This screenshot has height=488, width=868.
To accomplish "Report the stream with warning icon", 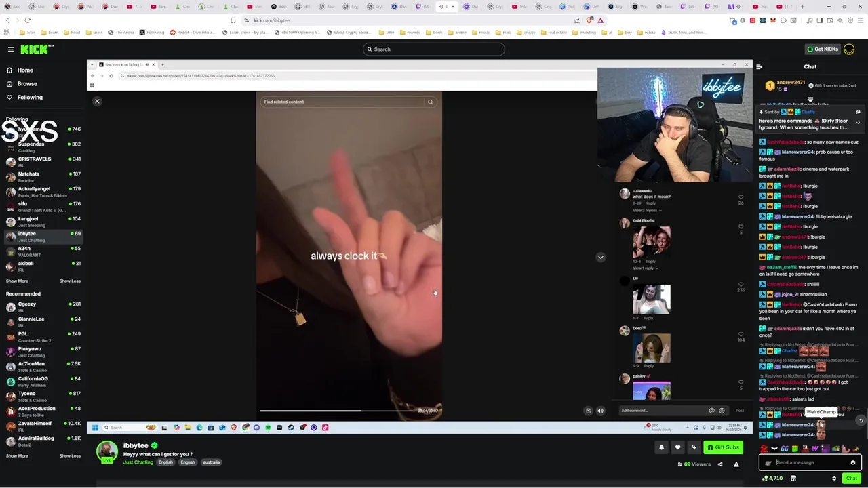I will click(x=736, y=464).
